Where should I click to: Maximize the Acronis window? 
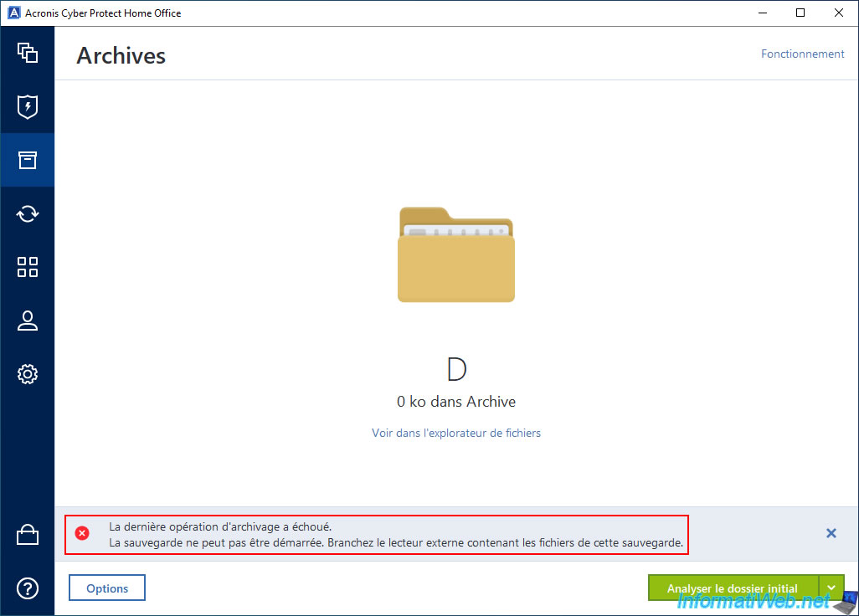tap(800, 13)
